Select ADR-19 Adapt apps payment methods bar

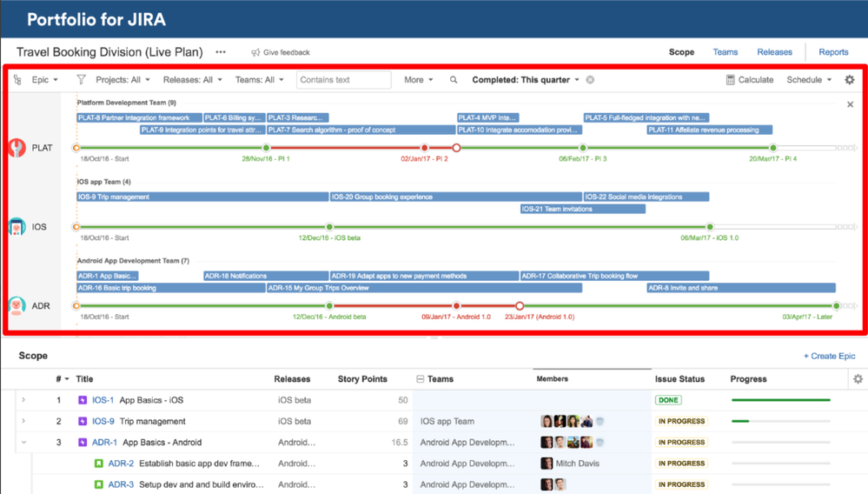(x=424, y=276)
